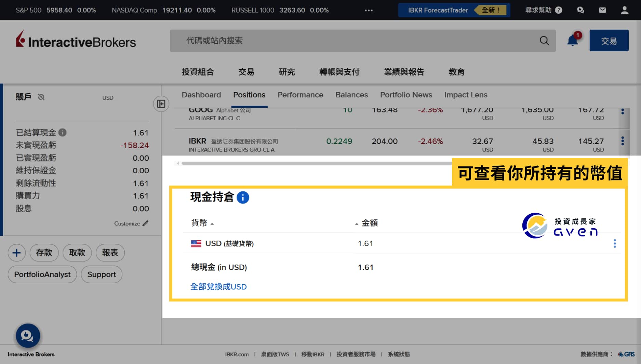Click the GOOG ticker symbol
The height and width of the screenshot is (364, 641).
200,110
